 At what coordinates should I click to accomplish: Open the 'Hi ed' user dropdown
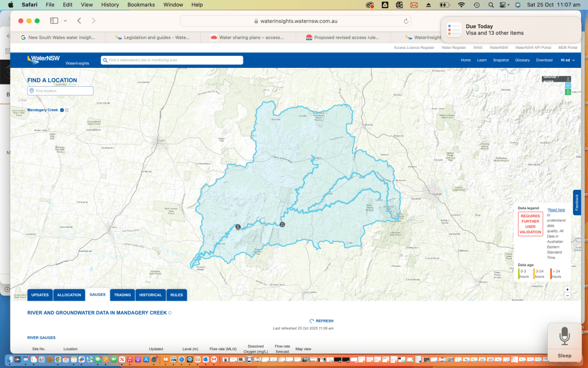(x=566, y=60)
